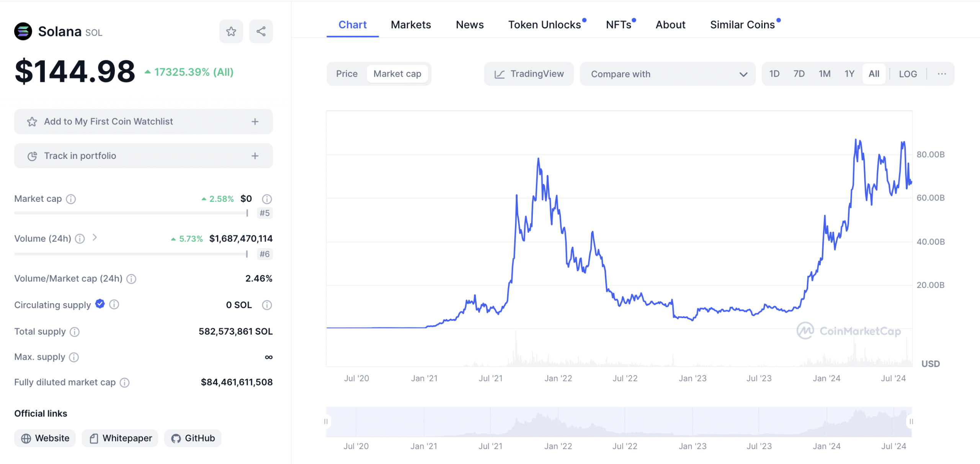Add to My First Coin Watchlist
This screenshot has width=980, height=464.
(x=144, y=122)
